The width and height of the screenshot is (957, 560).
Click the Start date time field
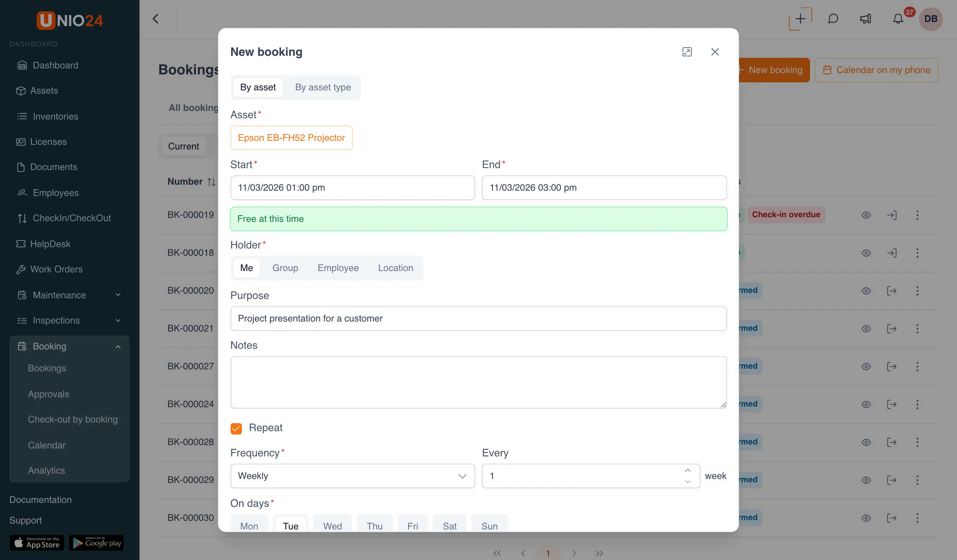point(353,188)
